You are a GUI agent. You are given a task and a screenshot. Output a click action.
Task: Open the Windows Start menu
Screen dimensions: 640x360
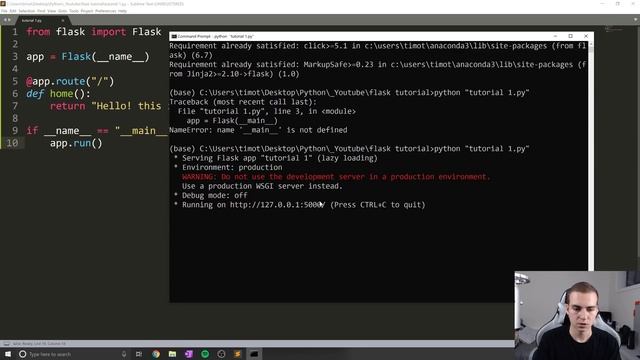(8, 354)
